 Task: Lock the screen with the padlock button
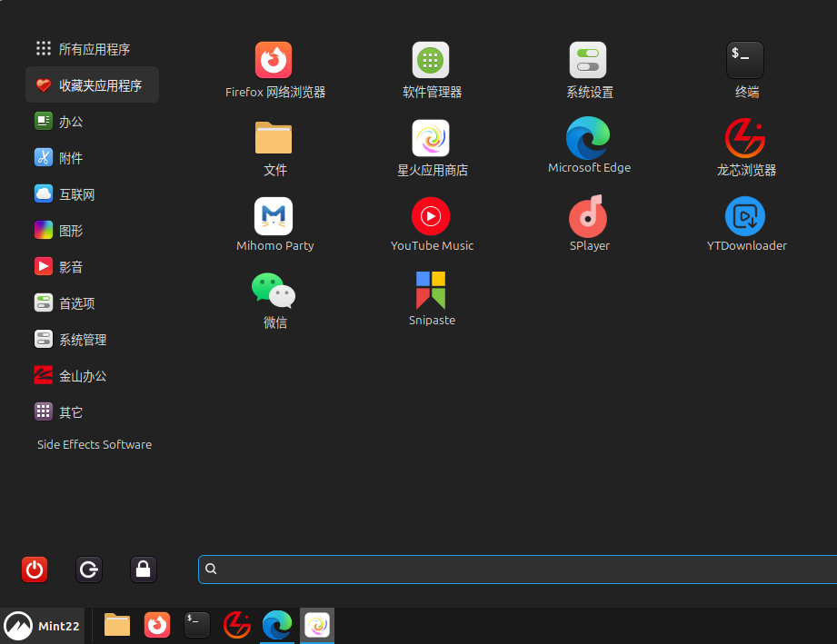coord(143,570)
